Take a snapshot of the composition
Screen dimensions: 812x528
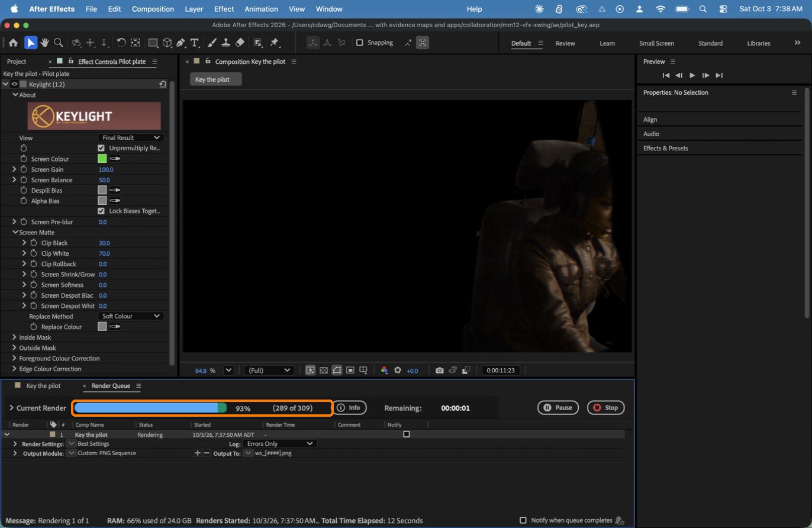(x=439, y=371)
